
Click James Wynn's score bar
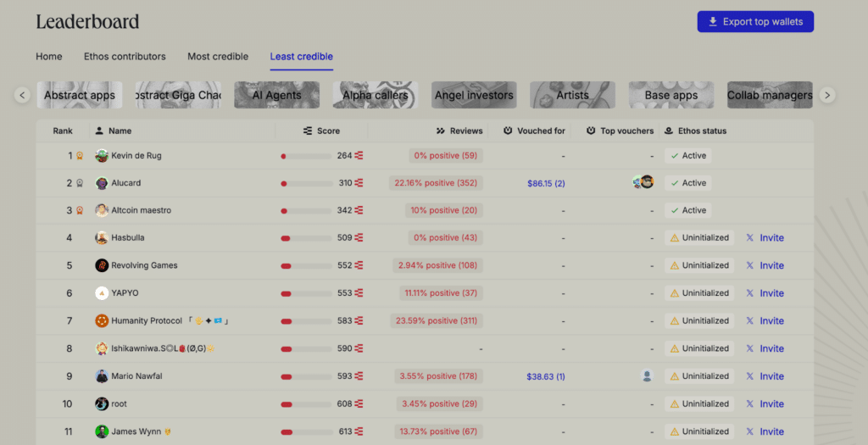tap(306, 432)
